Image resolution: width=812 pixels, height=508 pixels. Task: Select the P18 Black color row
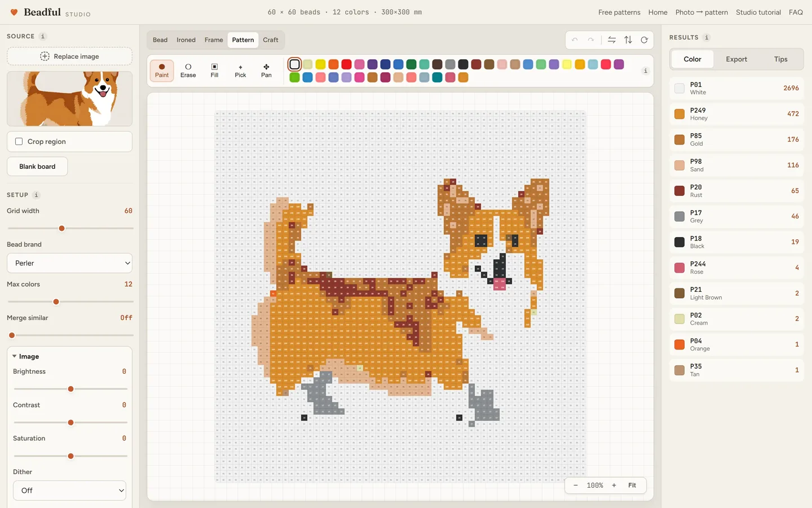pos(736,242)
